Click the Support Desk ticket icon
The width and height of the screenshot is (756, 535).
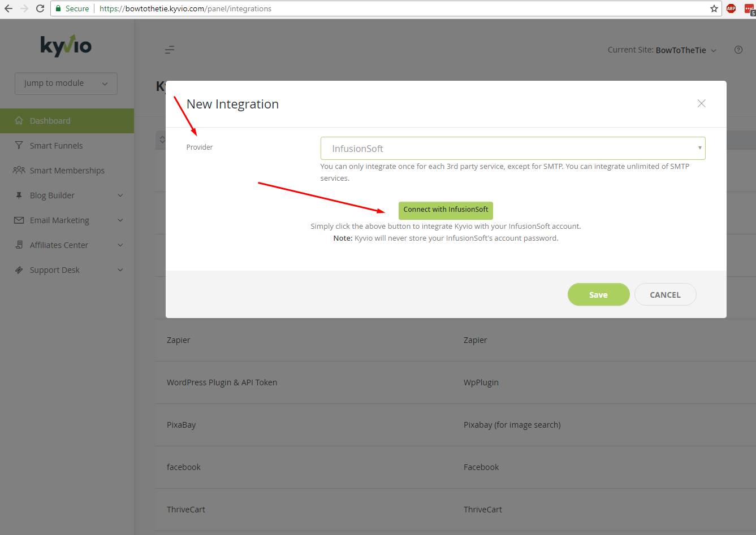pyautogui.click(x=19, y=269)
